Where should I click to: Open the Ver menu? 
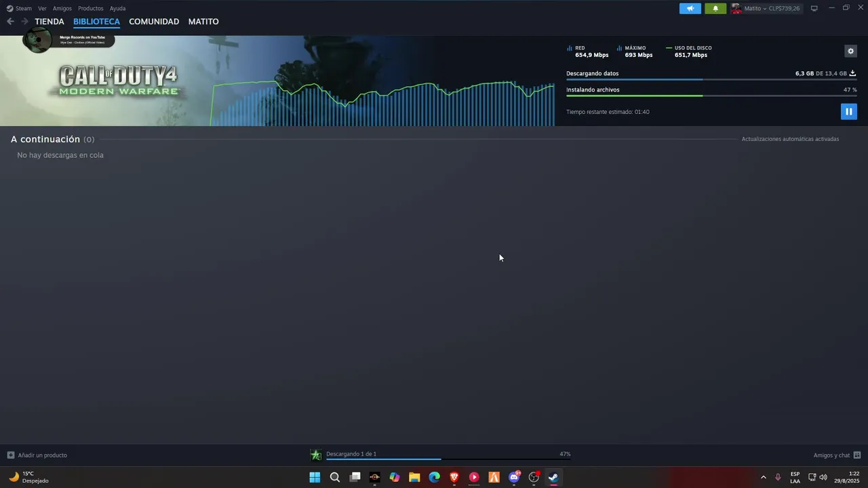42,8
